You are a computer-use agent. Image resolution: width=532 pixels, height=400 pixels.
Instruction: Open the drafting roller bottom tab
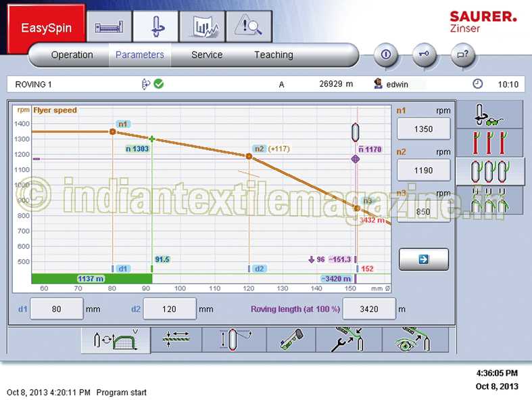tap(291, 340)
